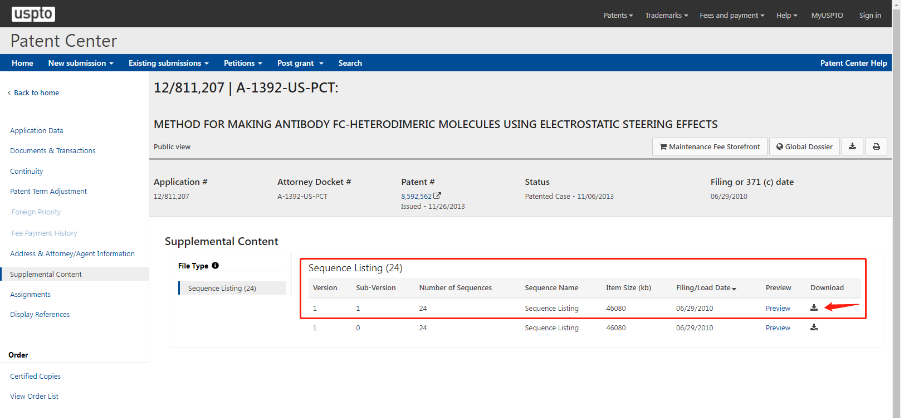Open the patent number external link icon
901x418 pixels.
tap(436, 197)
